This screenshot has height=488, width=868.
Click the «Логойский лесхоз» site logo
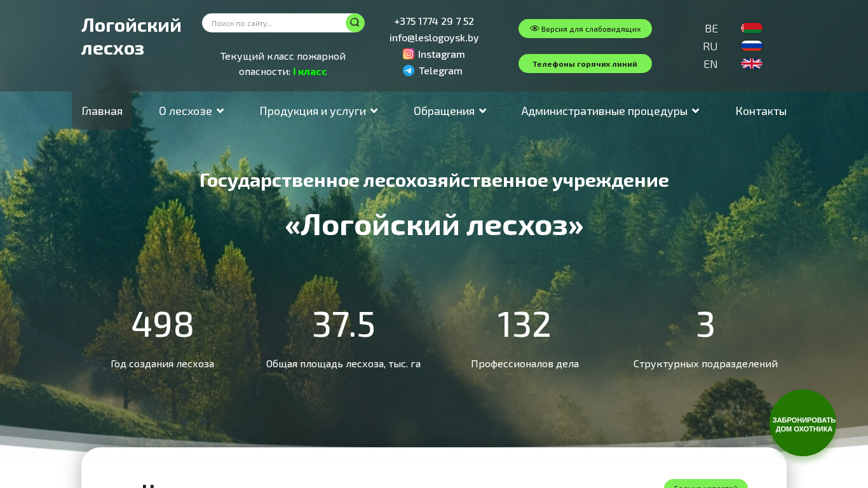click(132, 37)
